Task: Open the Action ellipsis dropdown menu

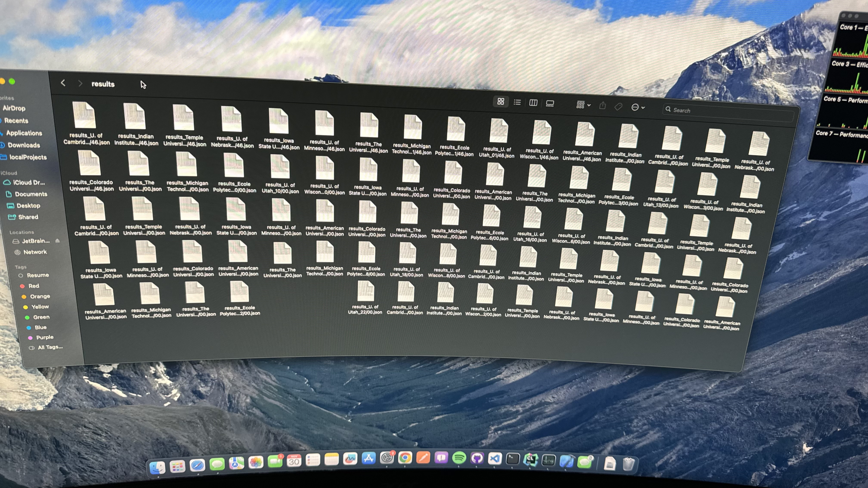Action: coord(637,107)
